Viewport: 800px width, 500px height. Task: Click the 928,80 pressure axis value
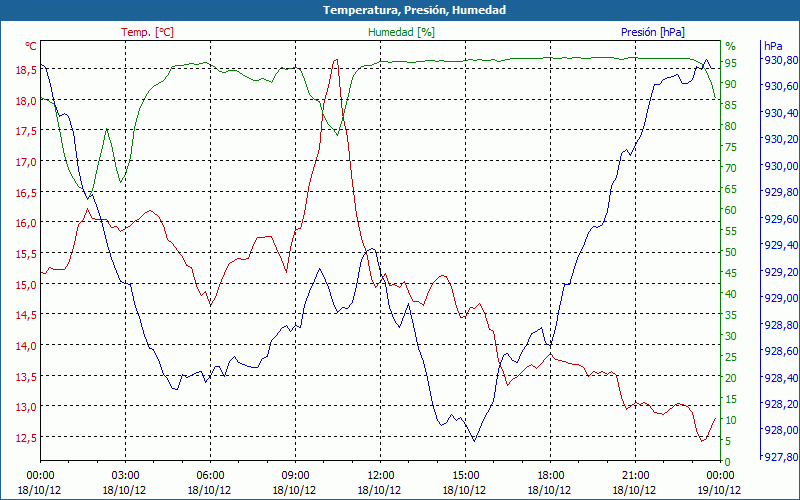781,324
